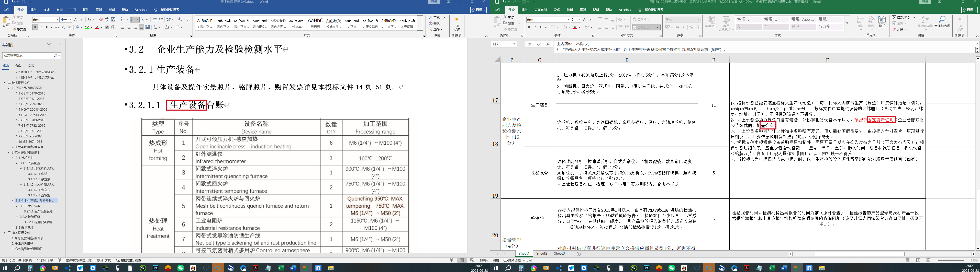Expand the 3.3 质量管理 heading in navigation

[x=13, y=228]
